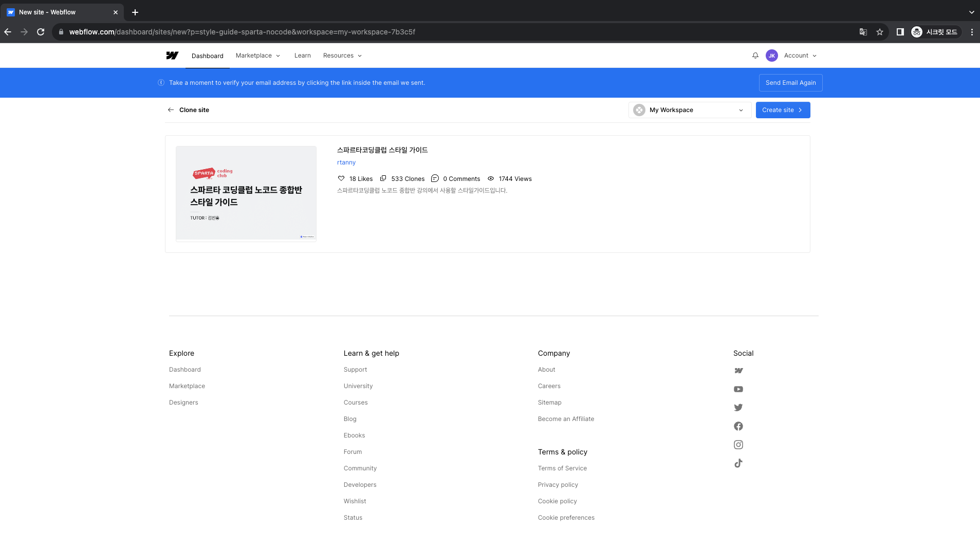Viewport: 980px width, 548px height.
Task: Open the Designers footer link
Action: pyautogui.click(x=183, y=403)
